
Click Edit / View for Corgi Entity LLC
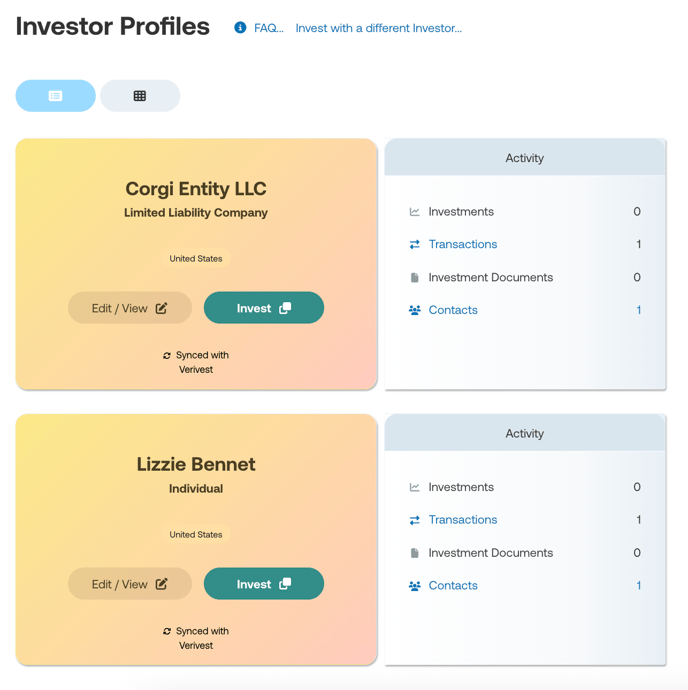click(x=130, y=308)
